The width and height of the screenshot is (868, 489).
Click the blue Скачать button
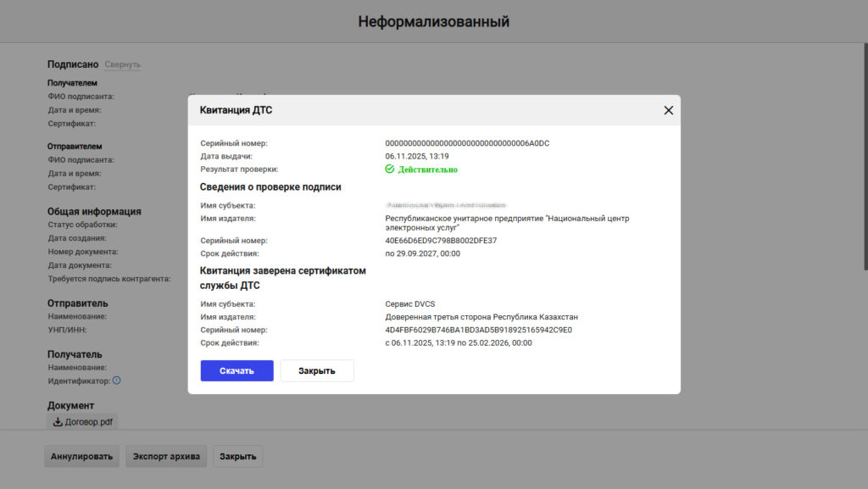236,370
